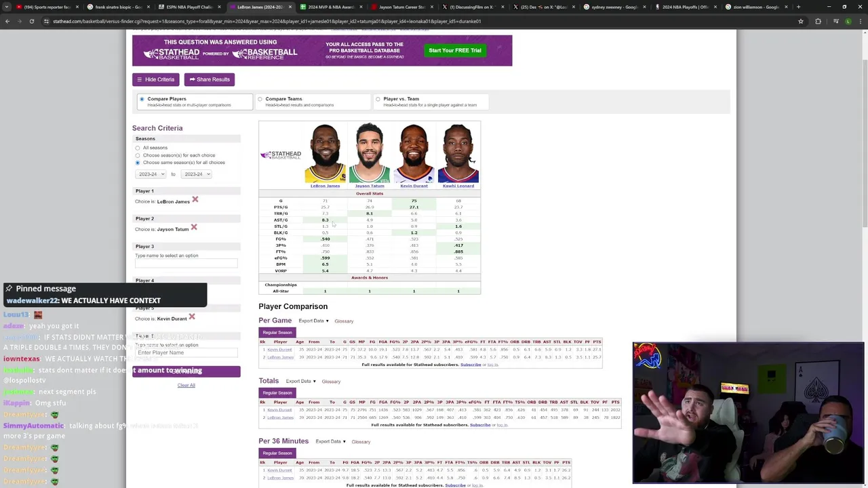Click Kevin Durant headshot photo
This screenshot has height=488, width=868.
point(414,154)
